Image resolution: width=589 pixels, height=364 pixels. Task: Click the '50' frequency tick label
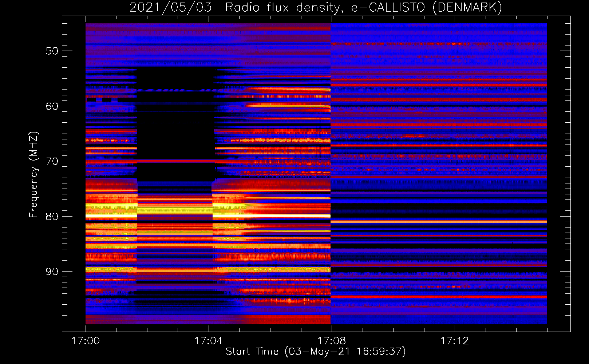(x=52, y=51)
